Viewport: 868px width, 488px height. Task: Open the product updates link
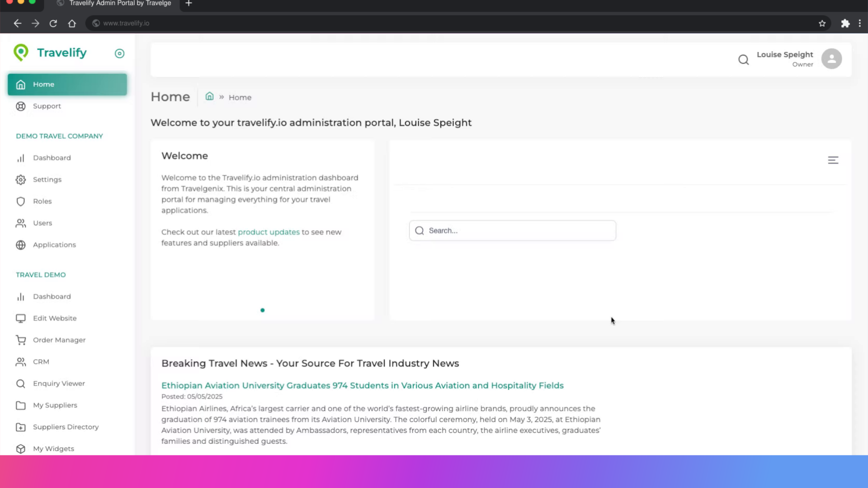(x=269, y=232)
